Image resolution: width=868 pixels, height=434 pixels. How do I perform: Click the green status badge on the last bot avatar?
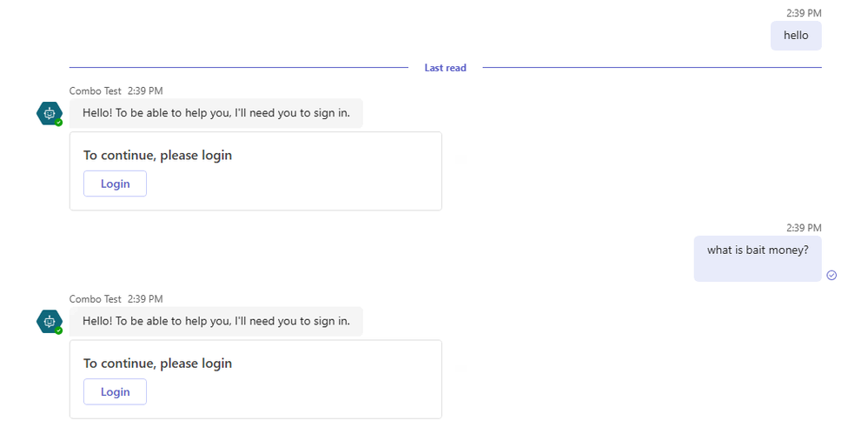coord(58,331)
